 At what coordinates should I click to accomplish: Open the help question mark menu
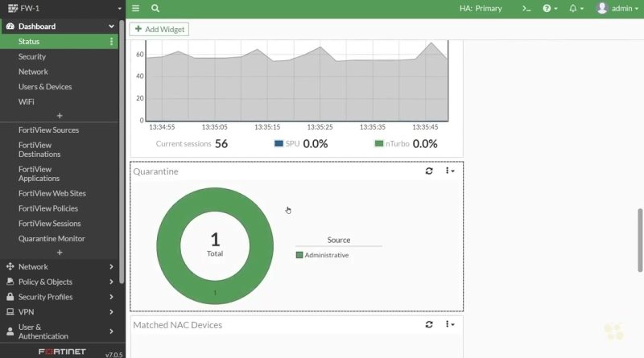[x=550, y=8]
